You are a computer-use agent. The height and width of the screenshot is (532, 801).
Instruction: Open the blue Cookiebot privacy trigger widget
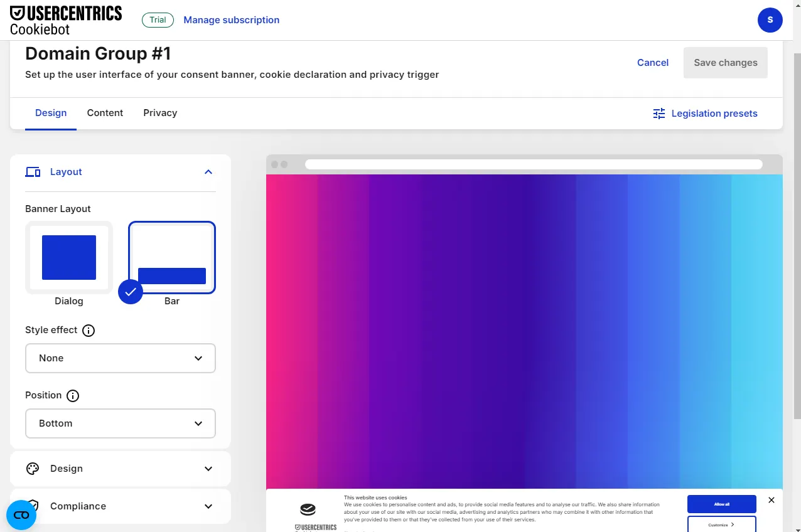[21, 515]
